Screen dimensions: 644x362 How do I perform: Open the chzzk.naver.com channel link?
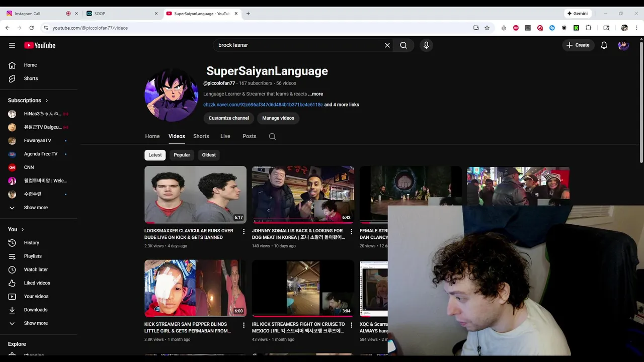263,105
